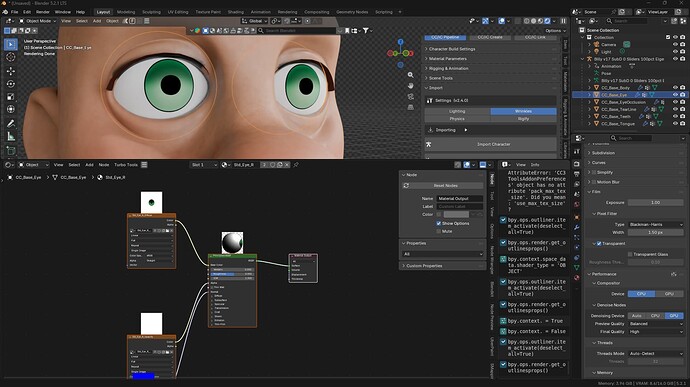Open the Modifiers wrench properties tab
The image size is (690, 387).
[577, 228]
